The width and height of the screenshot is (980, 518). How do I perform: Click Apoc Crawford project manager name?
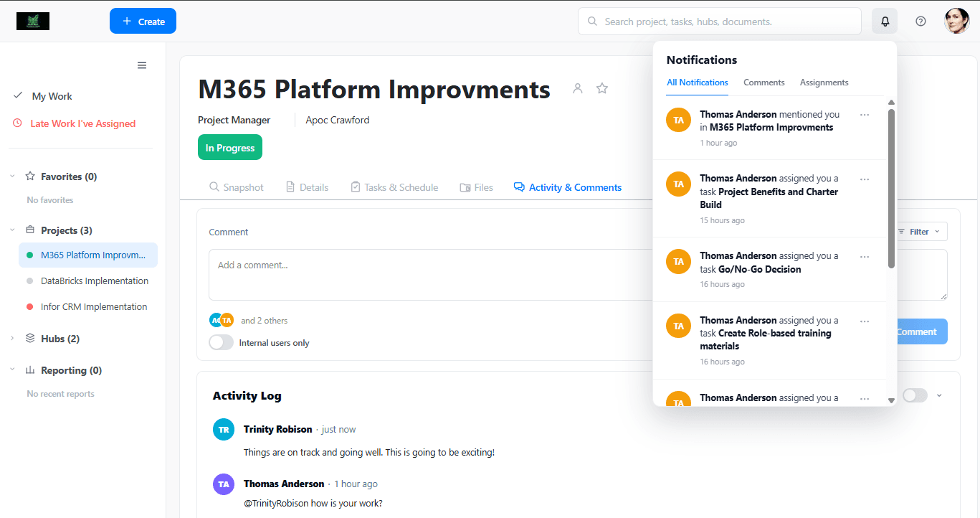338,120
